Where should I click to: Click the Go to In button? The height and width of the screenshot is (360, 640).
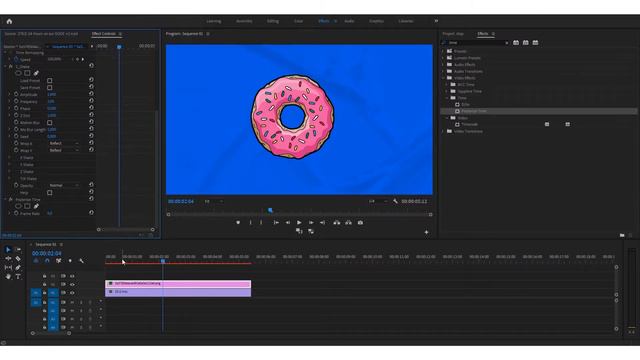click(x=276, y=222)
